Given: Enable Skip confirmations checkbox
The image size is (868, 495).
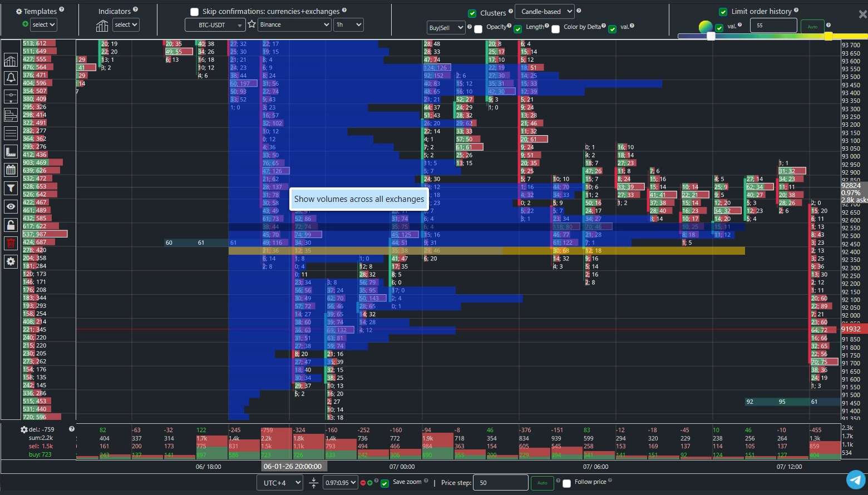Looking at the screenshot, I should 194,12.
